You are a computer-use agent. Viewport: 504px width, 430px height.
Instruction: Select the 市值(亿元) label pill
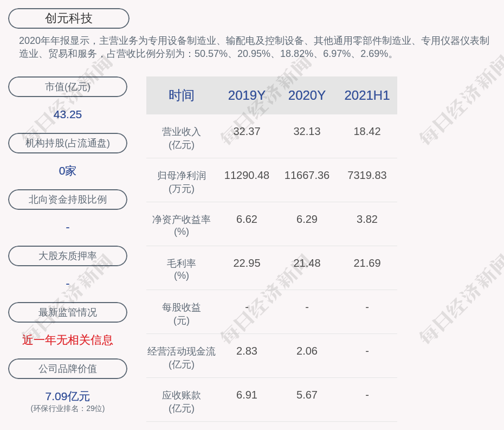[68, 87]
